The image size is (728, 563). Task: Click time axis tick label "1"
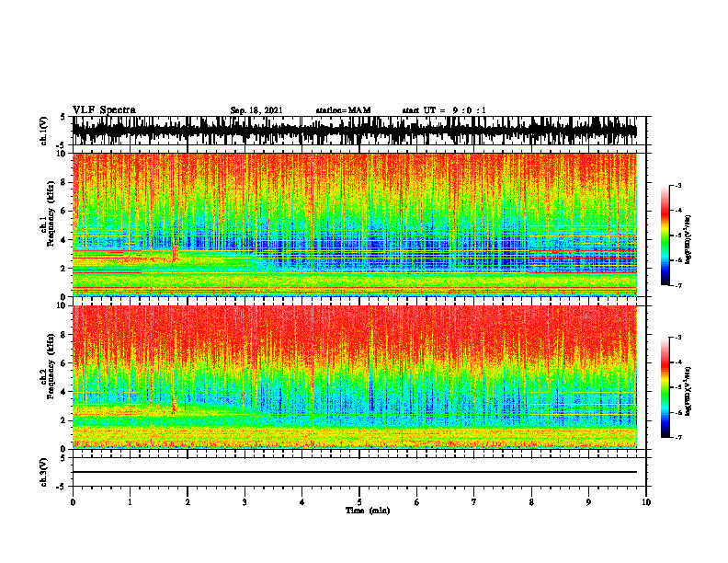(130, 502)
